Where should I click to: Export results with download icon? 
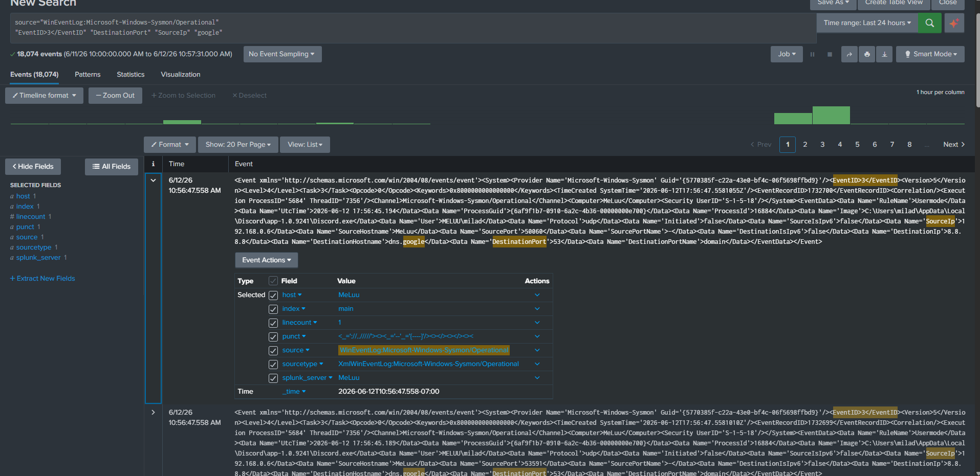[x=884, y=54]
